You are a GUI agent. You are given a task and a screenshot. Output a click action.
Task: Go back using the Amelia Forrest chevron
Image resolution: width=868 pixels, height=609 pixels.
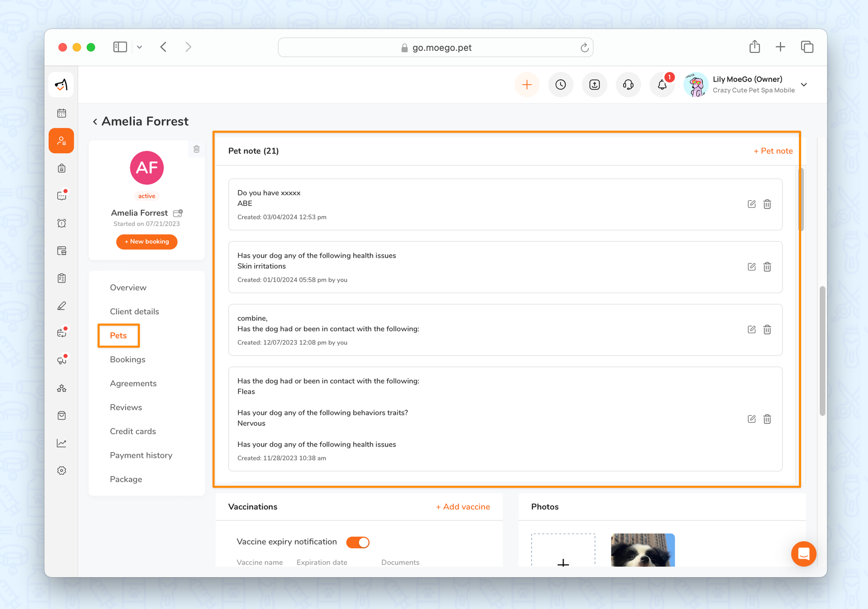[95, 122]
